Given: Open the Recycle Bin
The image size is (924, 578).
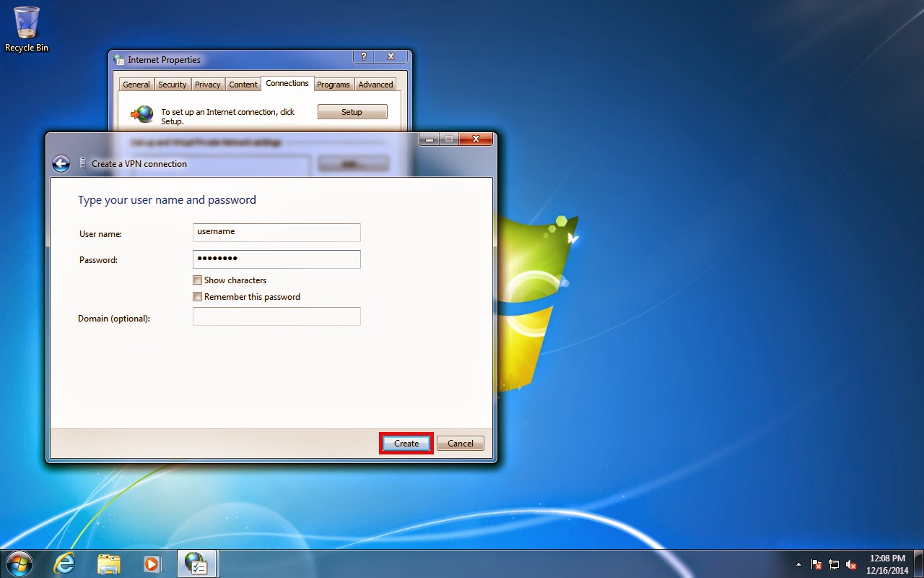Looking at the screenshot, I should (26, 22).
